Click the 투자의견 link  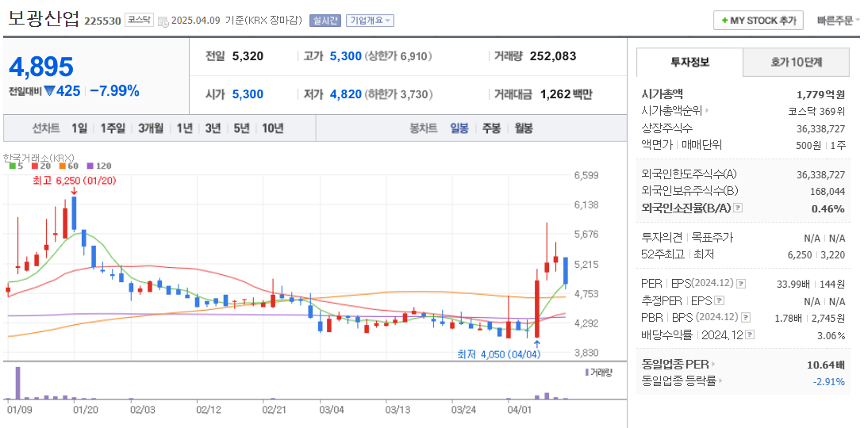662,237
